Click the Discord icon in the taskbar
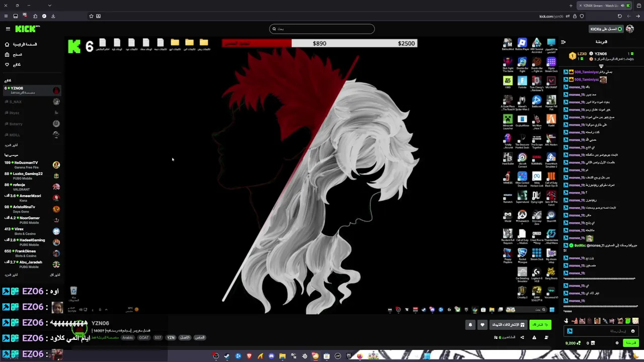The height and width of the screenshot is (362, 644). [271, 356]
